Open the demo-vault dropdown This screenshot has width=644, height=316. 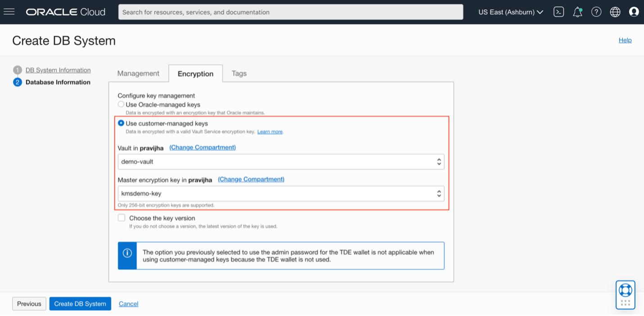tap(281, 162)
